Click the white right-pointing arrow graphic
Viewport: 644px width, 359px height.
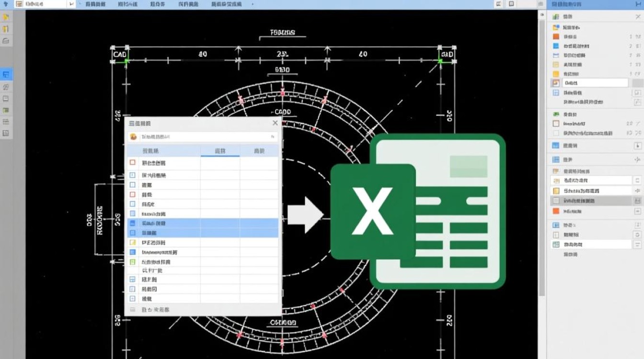(306, 215)
